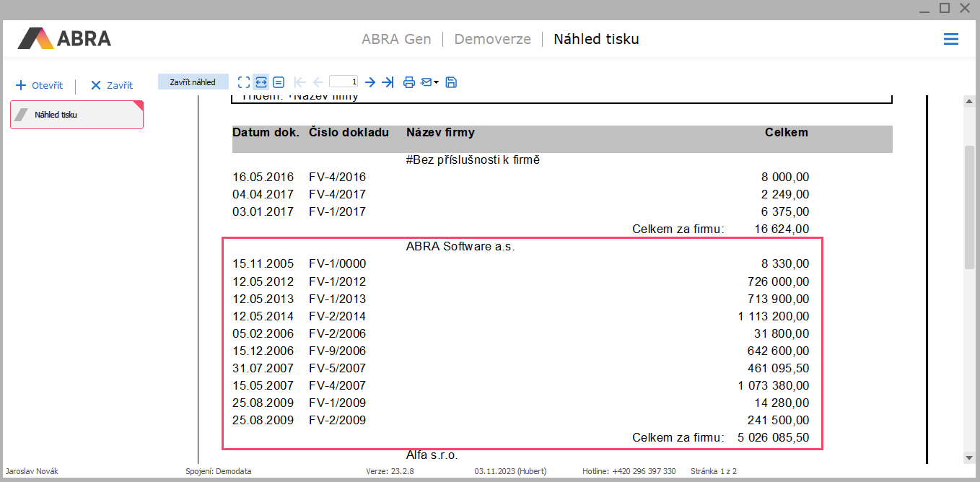Click the vertical scrollbar thumb
Image resolution: width=980 pixels, height=482 pixels.
(969, 206)
